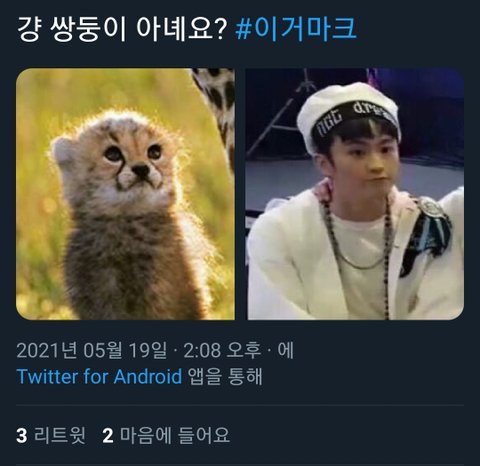Click the 앱을 통해 text after Android
Viewport: 480px width, 466px height.
225,377
